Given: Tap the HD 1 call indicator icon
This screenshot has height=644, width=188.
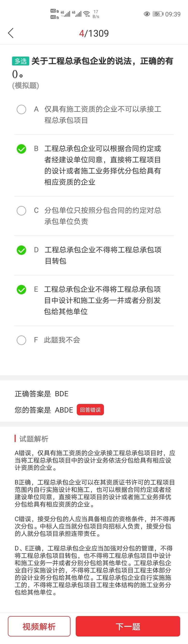Looking at the screenshot, I should pos(54,11).
